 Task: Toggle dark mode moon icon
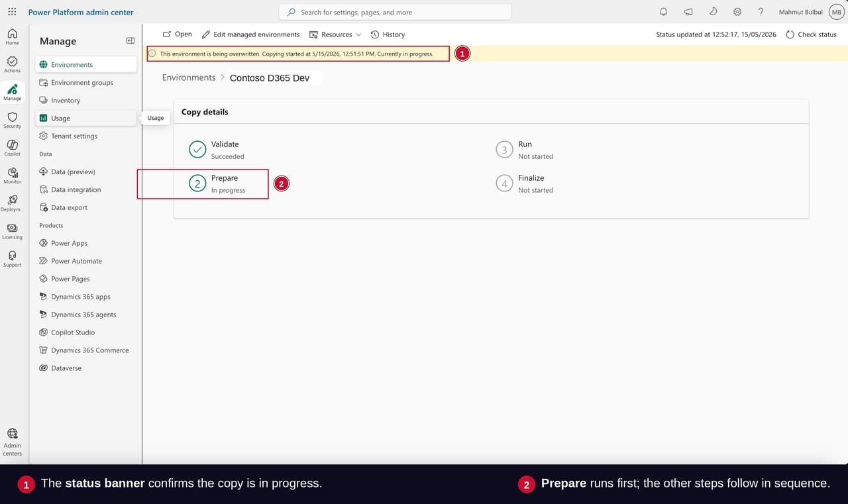tap(713, 12)
